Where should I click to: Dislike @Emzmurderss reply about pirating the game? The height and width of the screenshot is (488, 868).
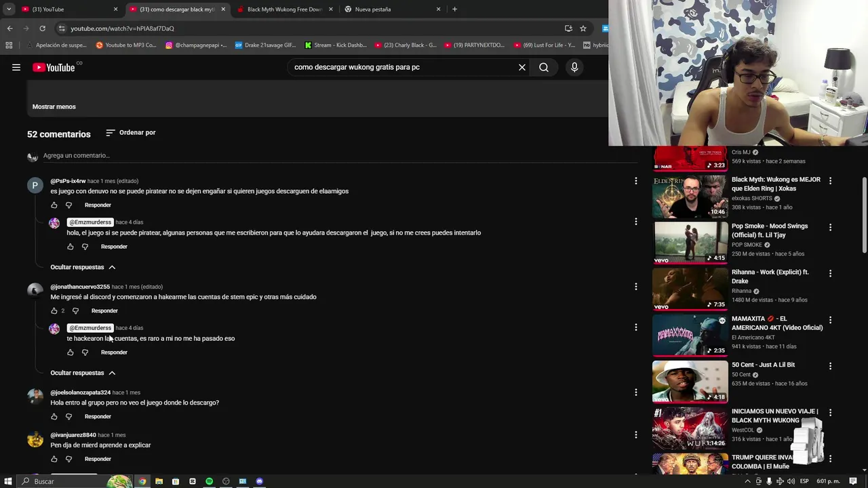tap(85, 247)
